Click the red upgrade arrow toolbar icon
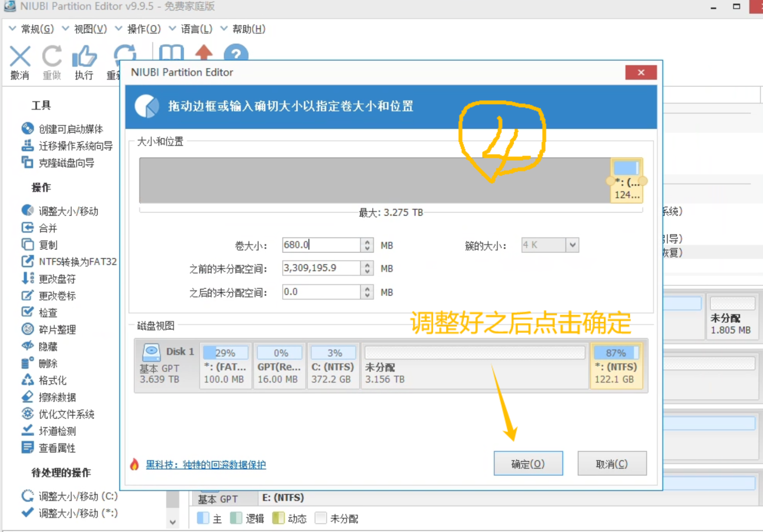The width and height of the screenshot is (763, 532). point(204,52)
